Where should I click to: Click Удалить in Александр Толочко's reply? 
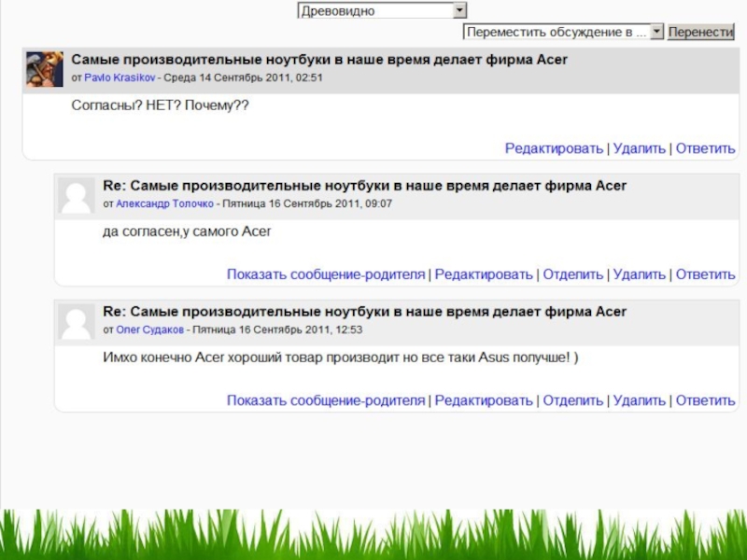639,274
